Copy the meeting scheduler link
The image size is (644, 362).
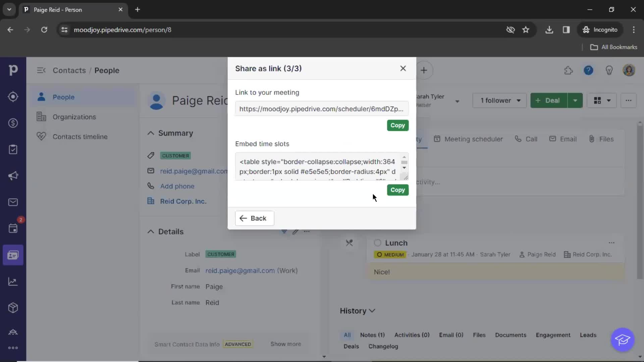397,125
